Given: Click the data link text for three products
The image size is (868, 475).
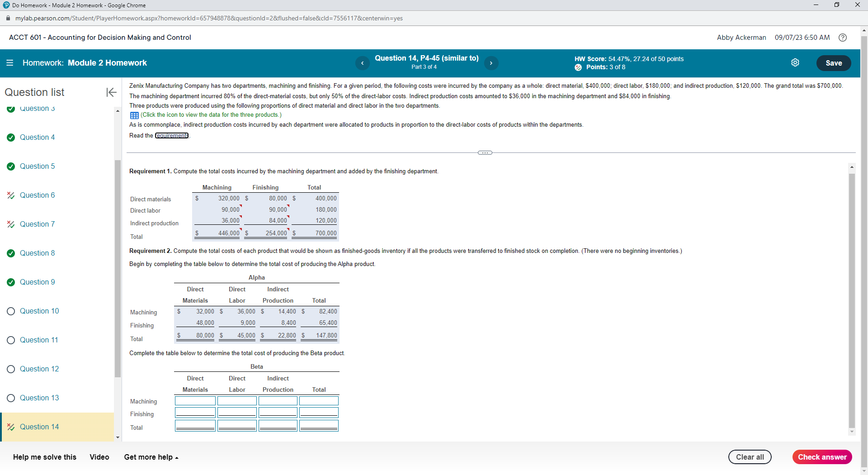Looking at the screenshot, I should 211,115.
